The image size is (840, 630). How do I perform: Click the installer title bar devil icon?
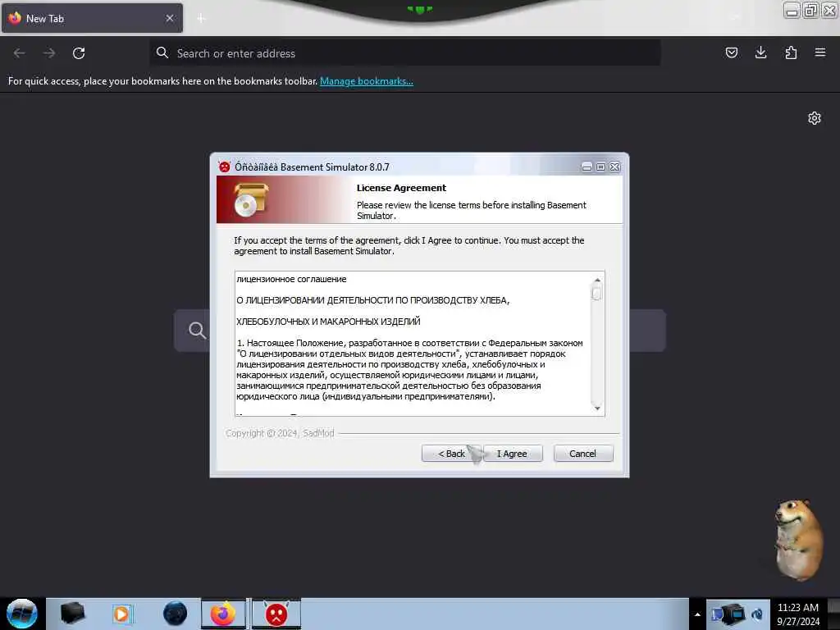tap(225, 167)
